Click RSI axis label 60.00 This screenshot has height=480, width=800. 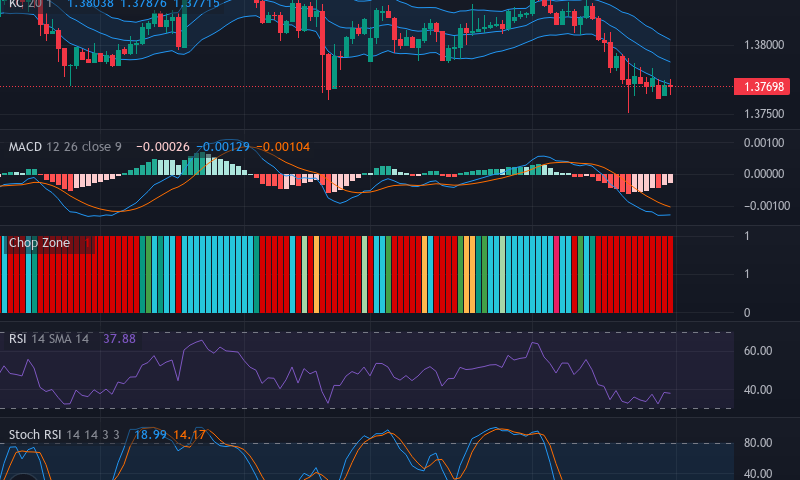point(758,351)
